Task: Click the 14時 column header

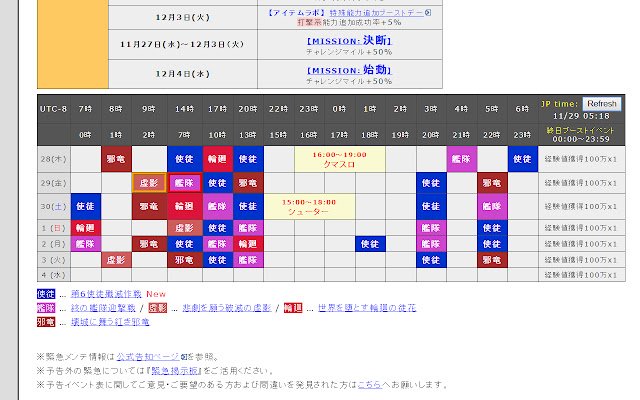Action: tap(184, 109)
